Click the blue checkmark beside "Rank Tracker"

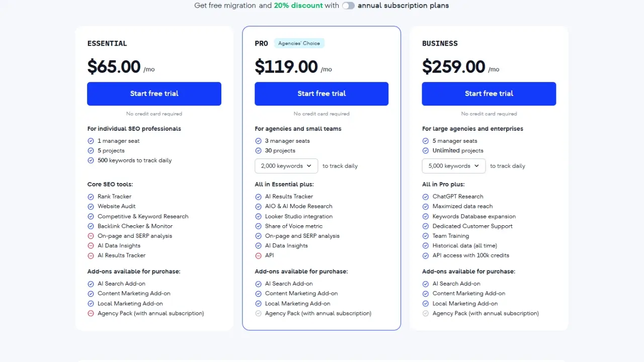point(91,196)
